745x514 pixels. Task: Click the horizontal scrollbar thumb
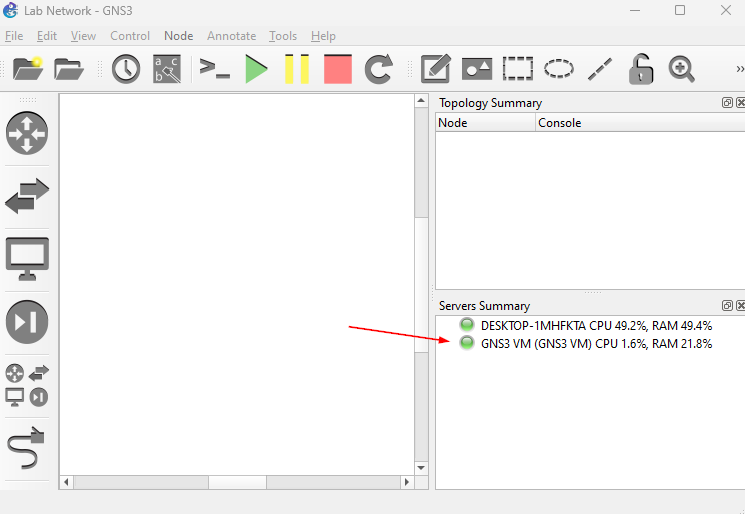(x=237, y=482)
